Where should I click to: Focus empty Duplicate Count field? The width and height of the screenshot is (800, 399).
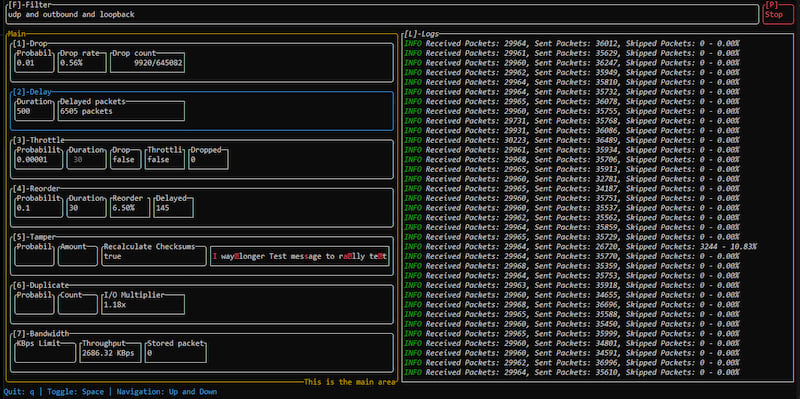(78, 304)
